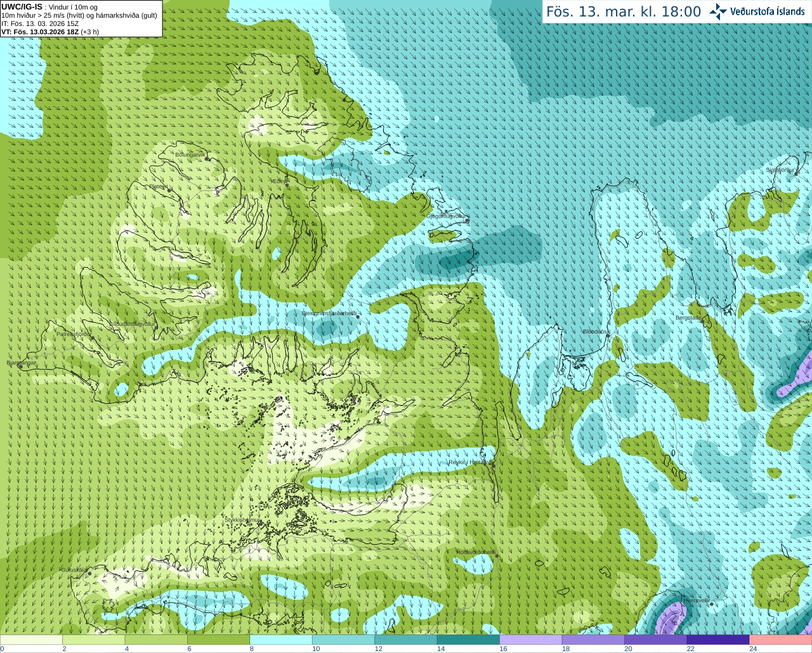Click the date heading Fös. 13. mar. kl. 18:00
Image resolution: width=812 pixels, height=653 pixels.
pos(624,12)
